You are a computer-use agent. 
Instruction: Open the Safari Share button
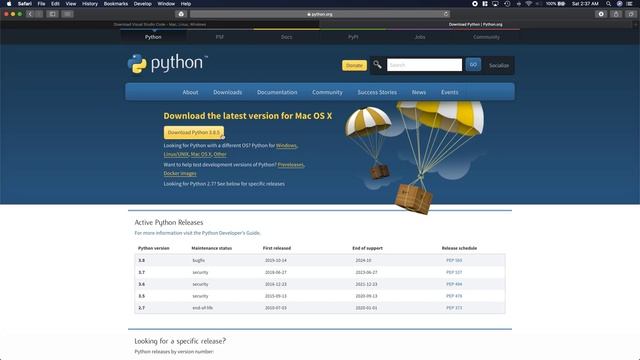[x=616, y=14]
